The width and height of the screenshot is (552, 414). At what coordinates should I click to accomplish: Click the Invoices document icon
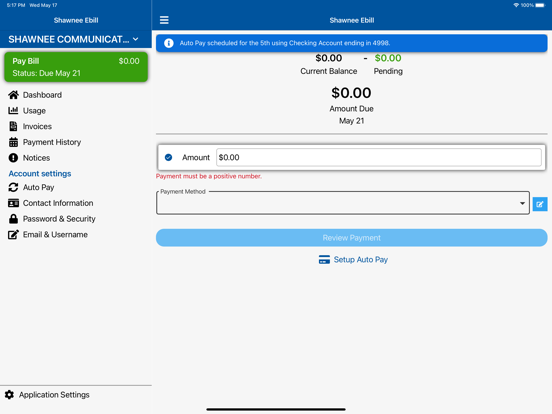click(x=13, y=126)
